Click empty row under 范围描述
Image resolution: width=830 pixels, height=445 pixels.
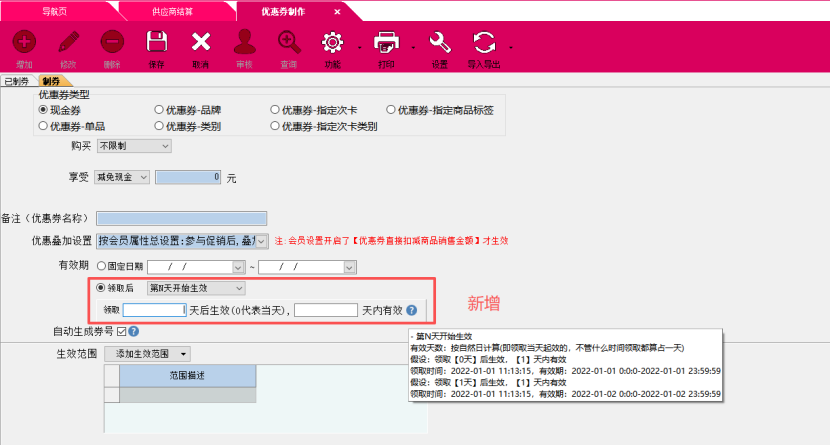(187, 395)
